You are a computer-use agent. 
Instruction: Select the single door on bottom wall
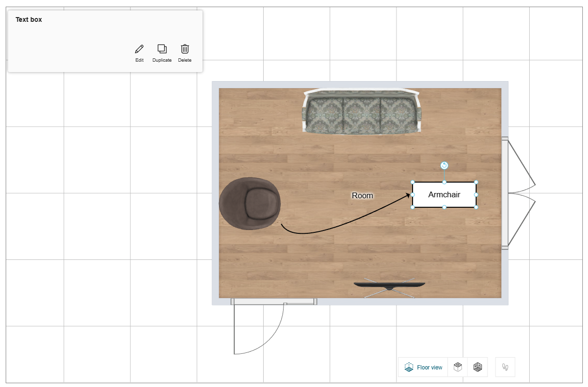pyautogui.click(x=274, y=302)
